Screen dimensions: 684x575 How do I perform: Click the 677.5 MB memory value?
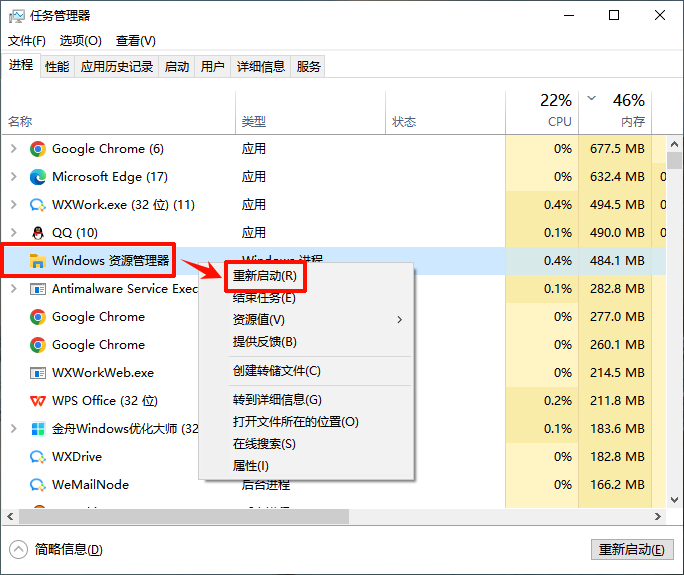[617, 149]
